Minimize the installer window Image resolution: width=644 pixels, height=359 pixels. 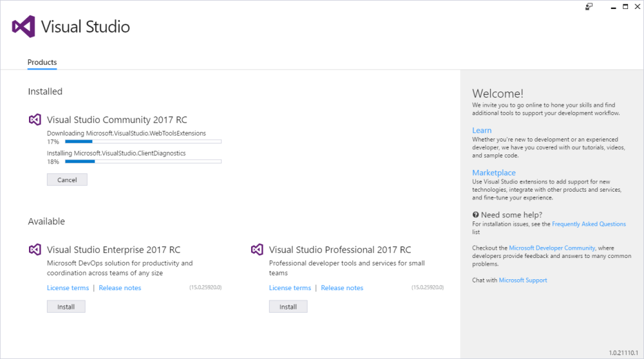coord(613,7)
